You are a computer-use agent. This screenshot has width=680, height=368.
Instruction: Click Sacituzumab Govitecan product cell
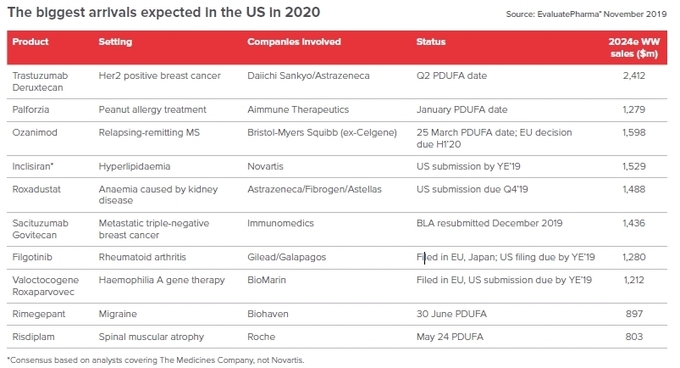(40, 229)
